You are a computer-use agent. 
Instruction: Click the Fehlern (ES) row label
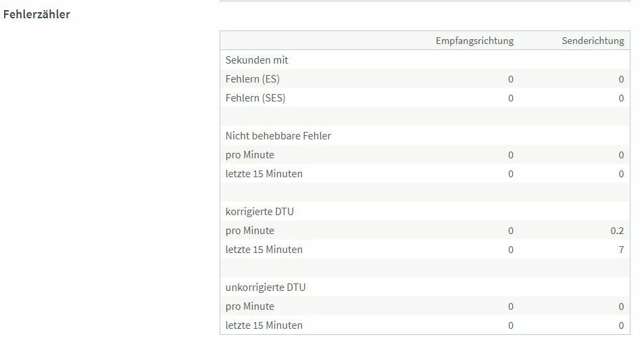(253, 79)
